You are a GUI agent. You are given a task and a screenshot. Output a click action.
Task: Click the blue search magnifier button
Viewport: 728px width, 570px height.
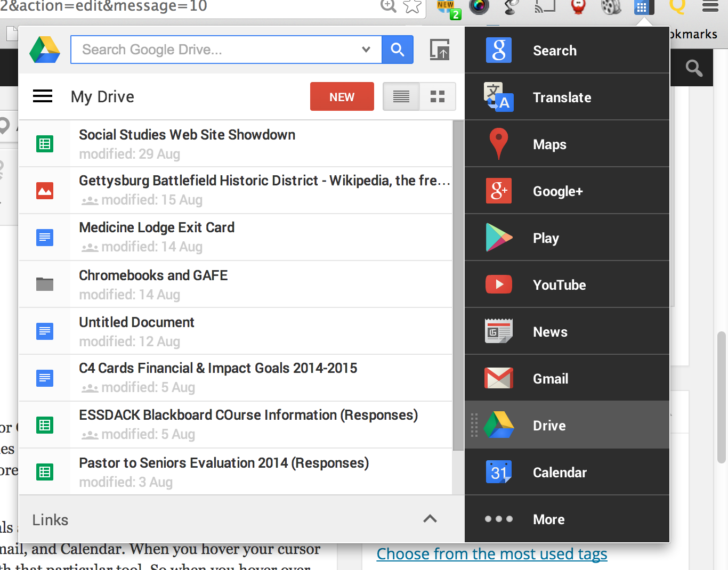pyautogui.click(x=398, y=50)
